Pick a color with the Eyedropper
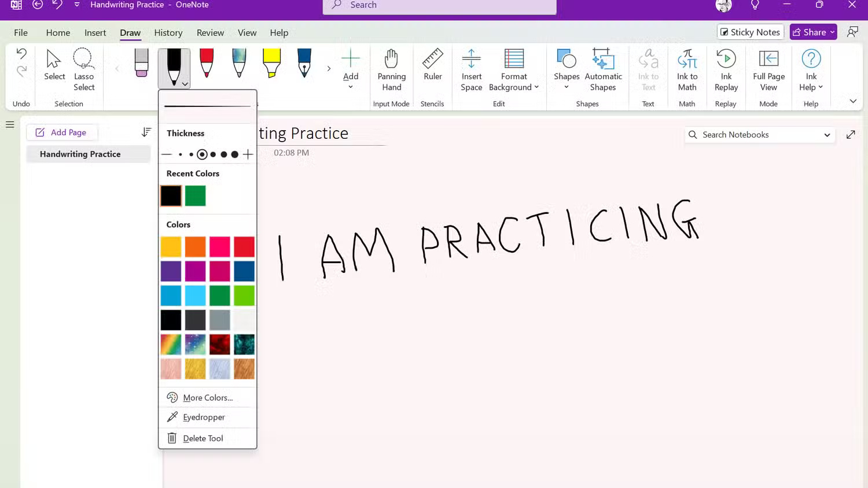Image resolution: width=868 pixels, height=488 pixels. point(203,417)
